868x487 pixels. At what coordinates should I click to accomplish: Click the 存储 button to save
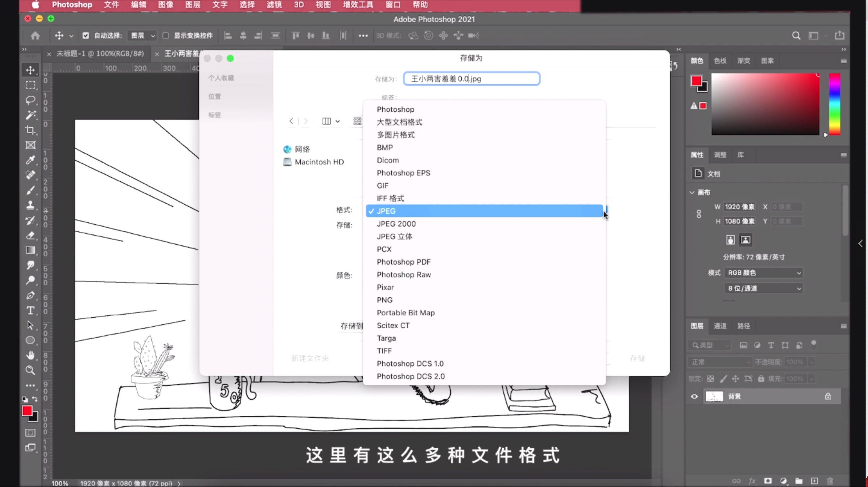[x=638, y=358]
